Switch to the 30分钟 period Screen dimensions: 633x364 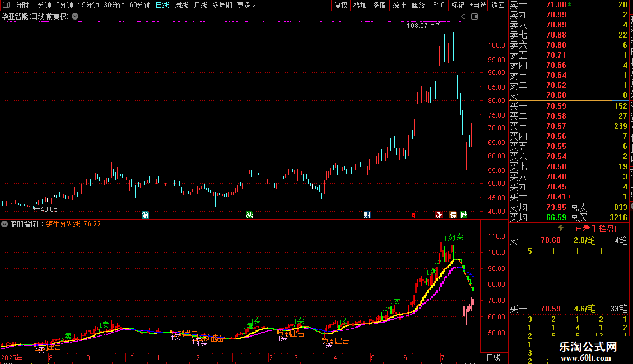114,5
